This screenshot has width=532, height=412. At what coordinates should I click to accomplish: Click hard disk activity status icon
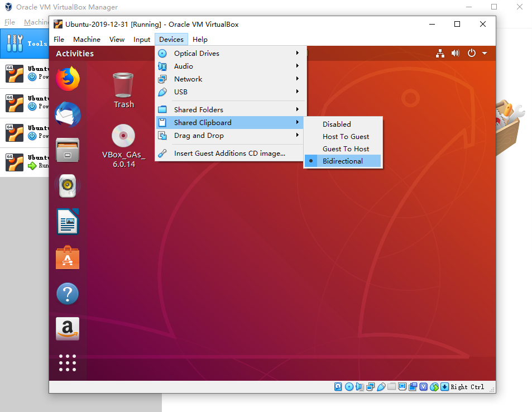click(x=338, y=386)
